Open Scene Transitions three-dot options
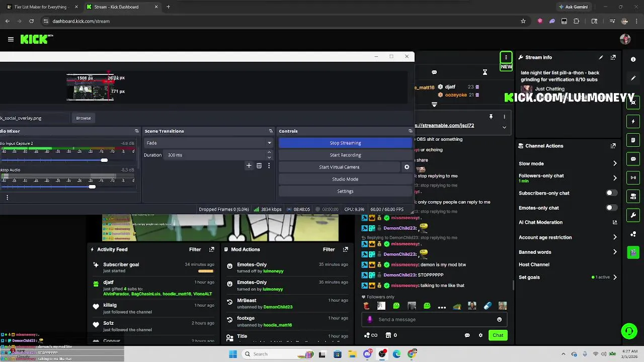 point(269,165)
